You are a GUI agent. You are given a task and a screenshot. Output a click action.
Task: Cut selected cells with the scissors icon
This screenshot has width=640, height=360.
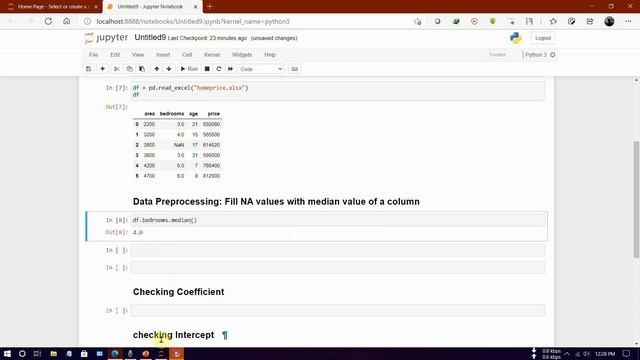point(117,69)
